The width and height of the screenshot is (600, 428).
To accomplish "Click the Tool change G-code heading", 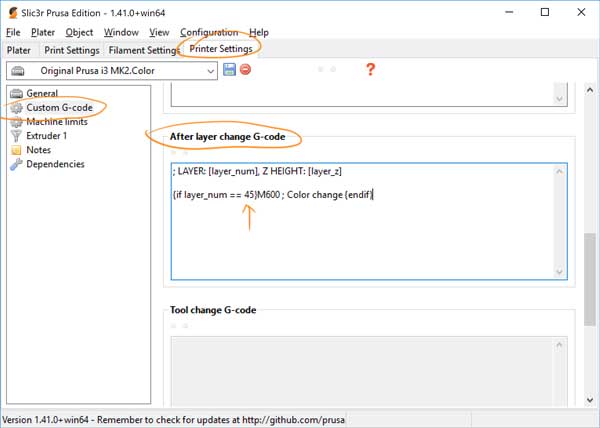I will 213,310.
